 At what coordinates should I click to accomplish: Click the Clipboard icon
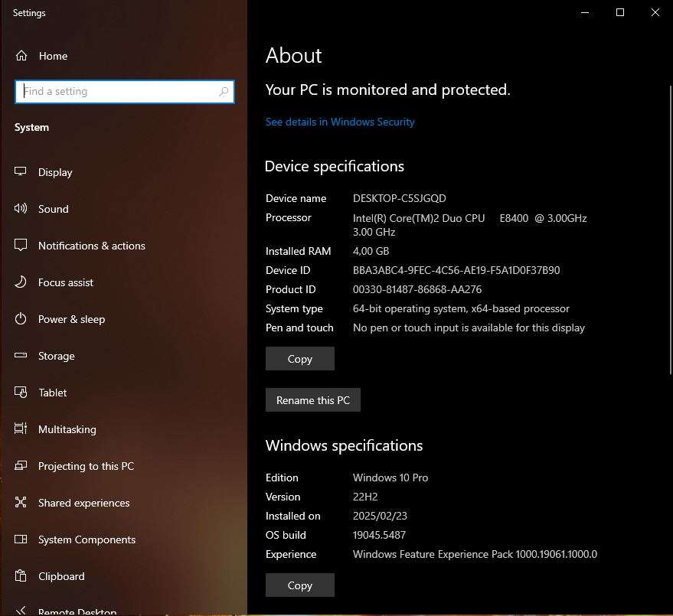[20, 575]
